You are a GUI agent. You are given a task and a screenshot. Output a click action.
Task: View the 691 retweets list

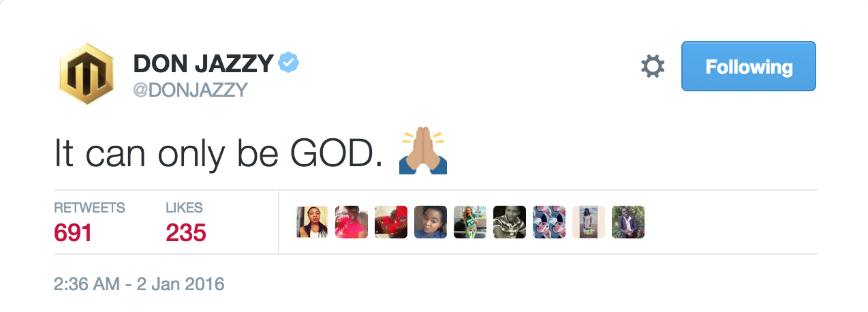click(89, 222)
